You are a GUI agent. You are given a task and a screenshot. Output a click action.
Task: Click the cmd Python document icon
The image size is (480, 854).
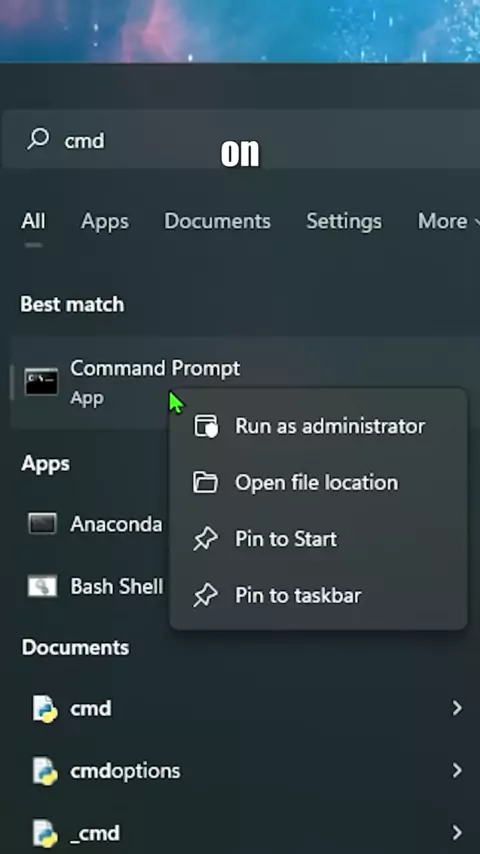44,709
